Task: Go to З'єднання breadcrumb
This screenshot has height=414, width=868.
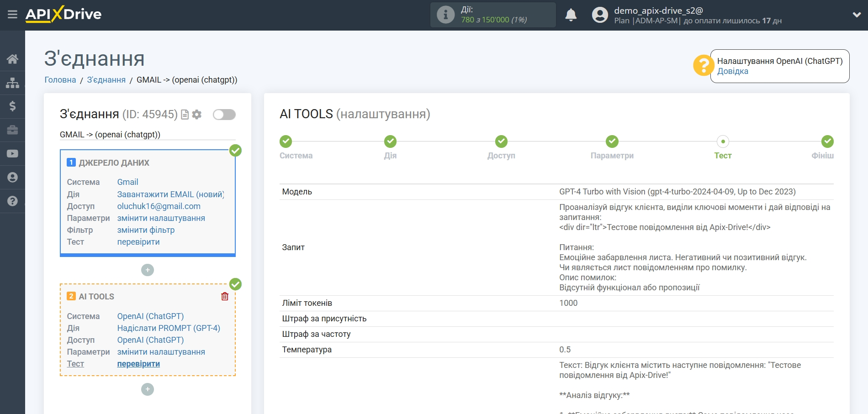Action: [106, 80]
